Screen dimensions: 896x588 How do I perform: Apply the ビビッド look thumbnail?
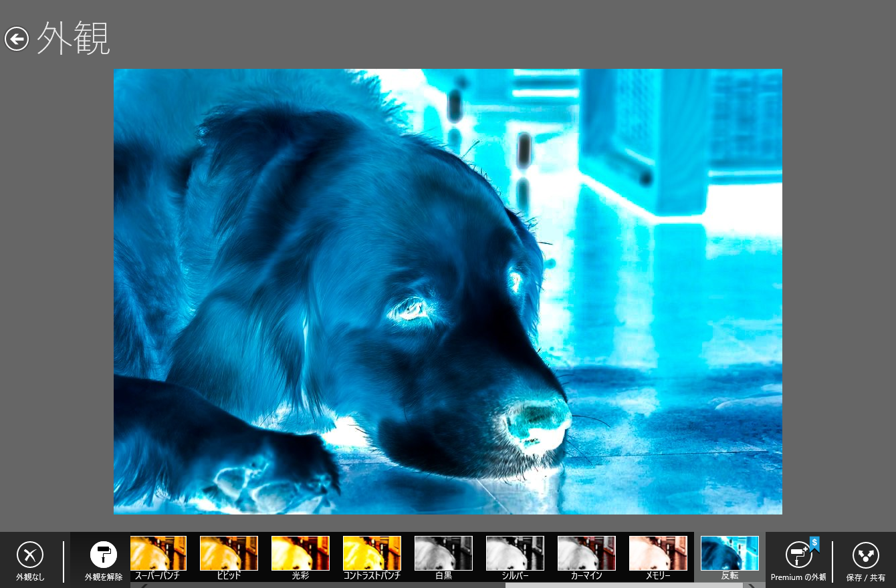pos(229,553)
